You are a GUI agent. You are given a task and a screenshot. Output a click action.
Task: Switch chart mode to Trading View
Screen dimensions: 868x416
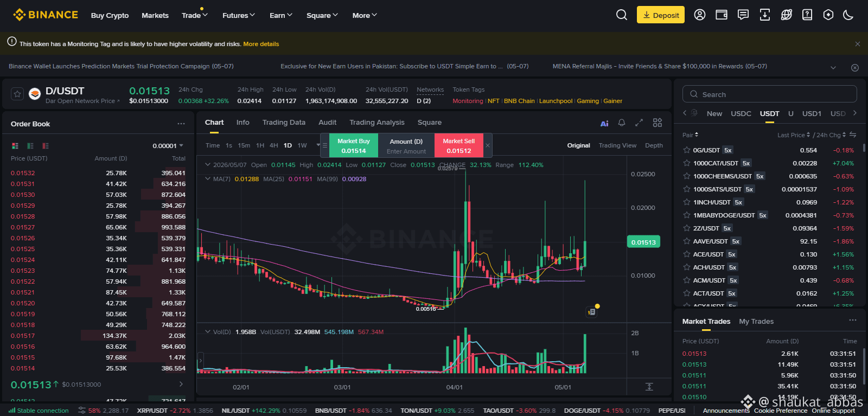[x=617, y=145]
